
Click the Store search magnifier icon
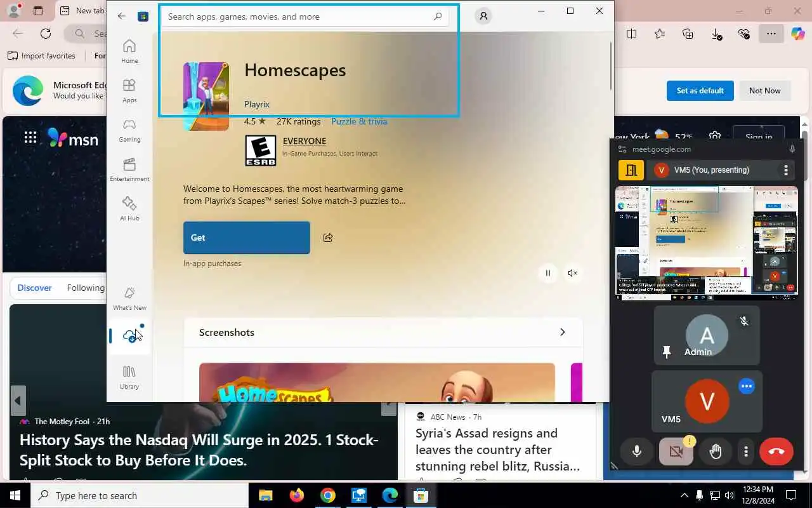438,17
